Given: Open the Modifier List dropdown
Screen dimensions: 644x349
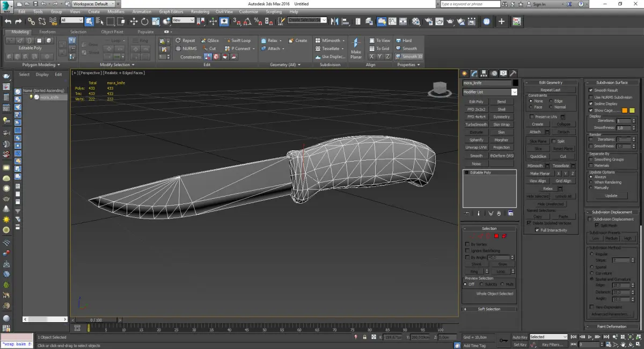Looking at the screenshot, I should (490, 92).
